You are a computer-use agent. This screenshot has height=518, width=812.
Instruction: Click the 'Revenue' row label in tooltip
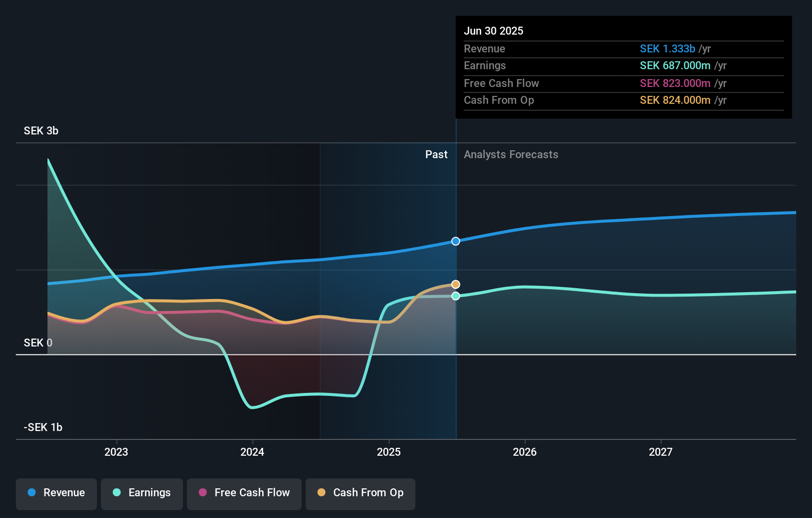[485, 48]
